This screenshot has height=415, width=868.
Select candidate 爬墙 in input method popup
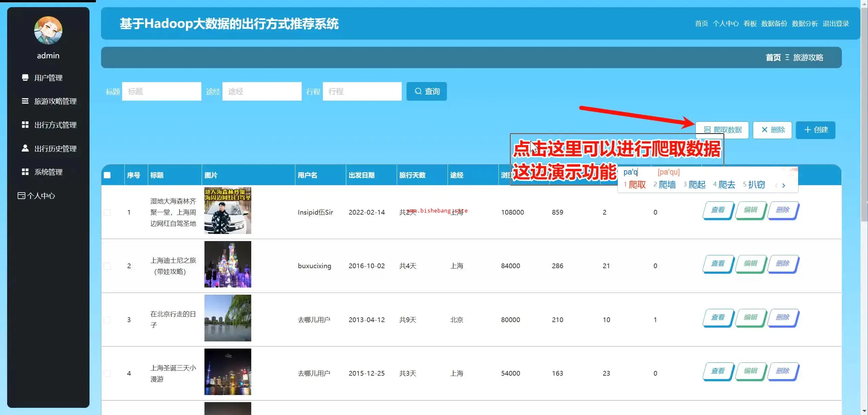[x=667, y=185]
